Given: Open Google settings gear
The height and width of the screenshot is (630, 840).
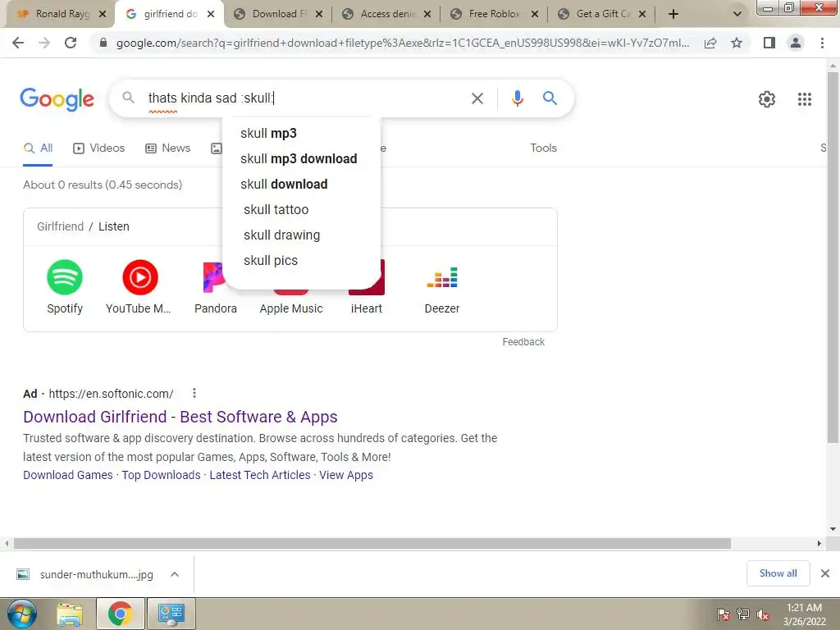Looking at the screenshot, I should 767,99.
